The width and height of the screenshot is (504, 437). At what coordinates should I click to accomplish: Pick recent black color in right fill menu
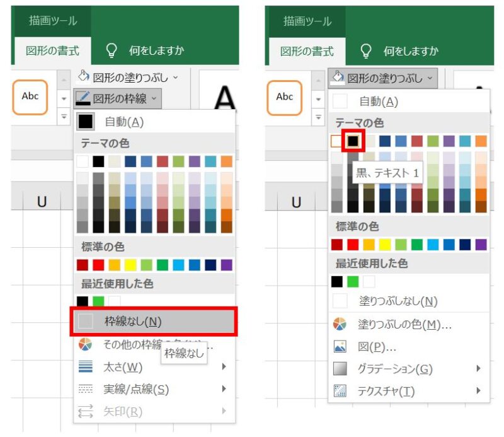click(x=337, y=282)
